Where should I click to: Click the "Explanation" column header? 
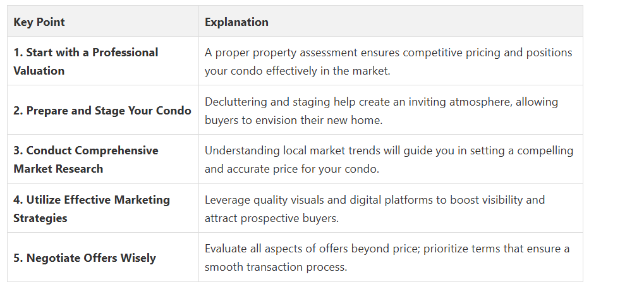(x=236, y=22)
